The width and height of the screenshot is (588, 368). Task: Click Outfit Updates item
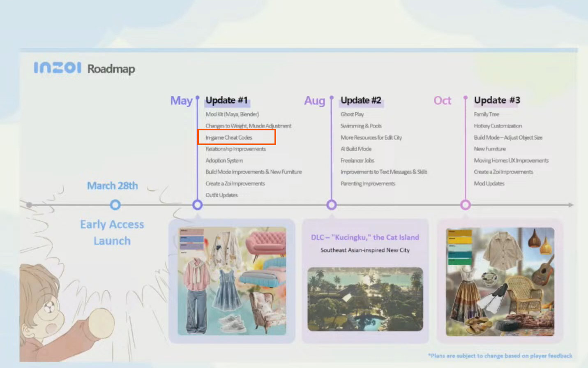tap(221, 195)
